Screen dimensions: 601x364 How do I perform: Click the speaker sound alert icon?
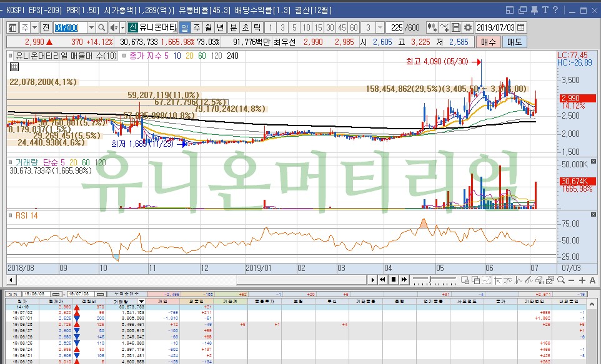(x=114, y=27)
